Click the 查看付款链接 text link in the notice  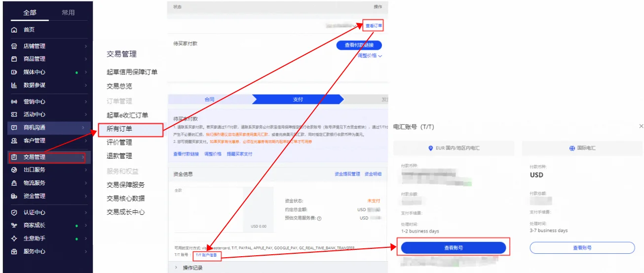tap(186, 154)
